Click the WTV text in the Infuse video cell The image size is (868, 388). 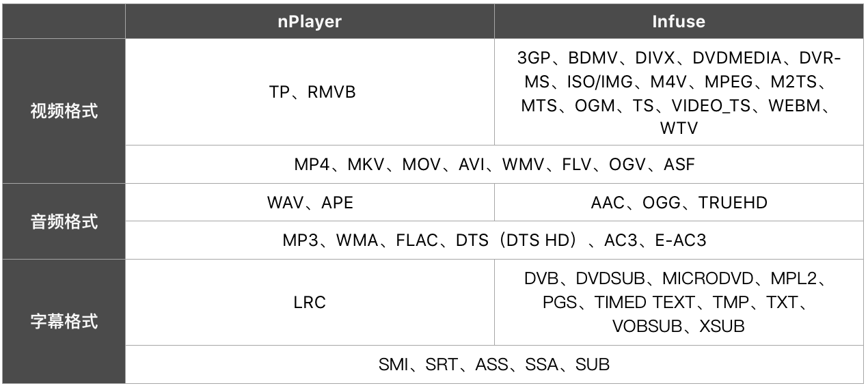tap(679, 128)
